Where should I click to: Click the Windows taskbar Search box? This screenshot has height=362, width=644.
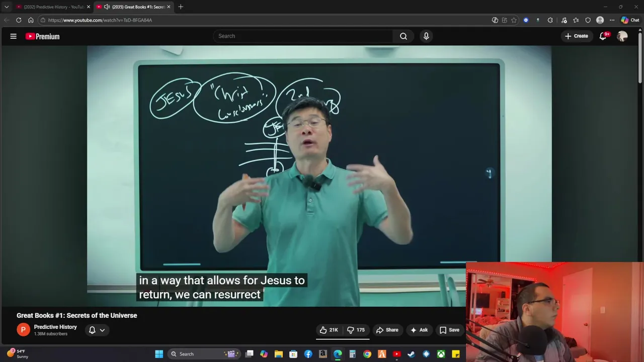tap(205, 354)
